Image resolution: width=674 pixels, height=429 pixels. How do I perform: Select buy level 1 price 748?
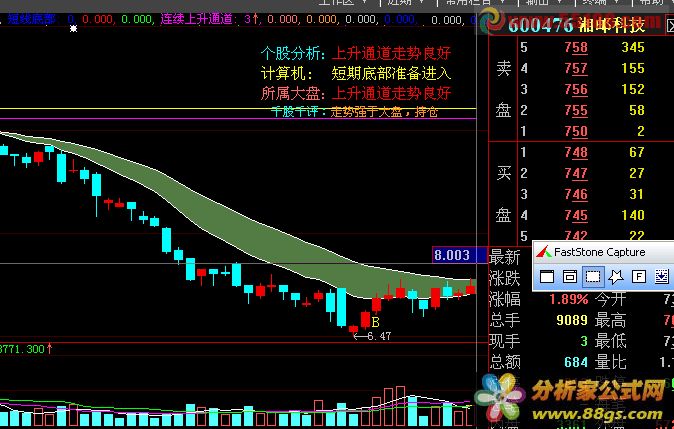[x=576, y=152]
